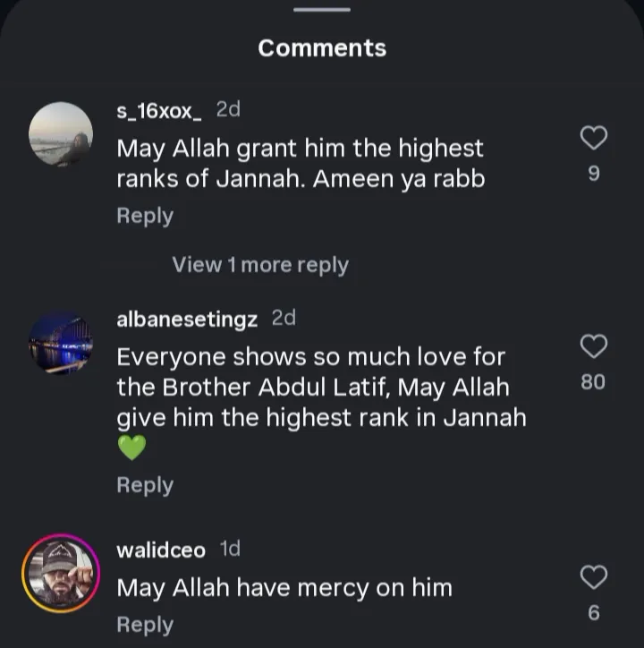Image resolution: width=644 pixels, height=648 pixels.
Task: Reply to albanesetingz comment
Action: [145, 485]
